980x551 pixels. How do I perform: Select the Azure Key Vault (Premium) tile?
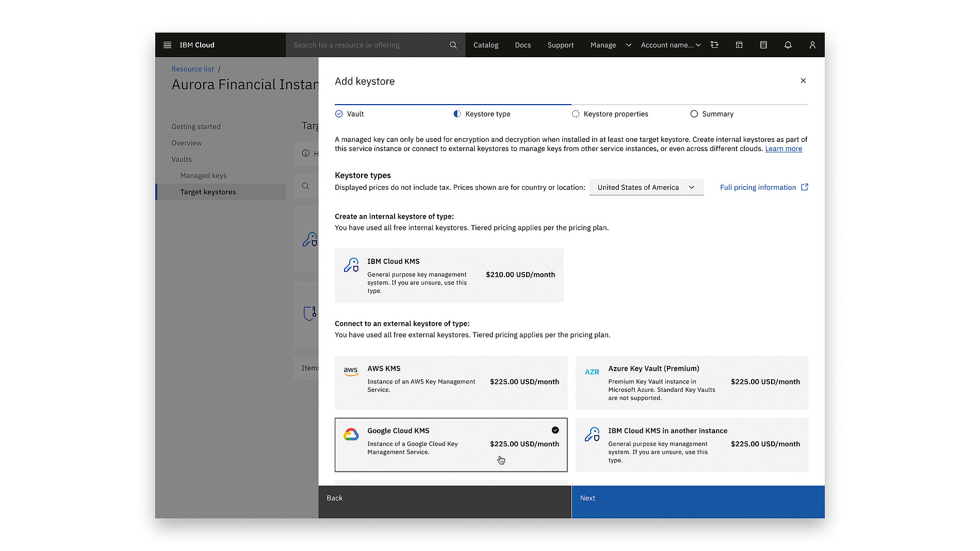[692, 382]
